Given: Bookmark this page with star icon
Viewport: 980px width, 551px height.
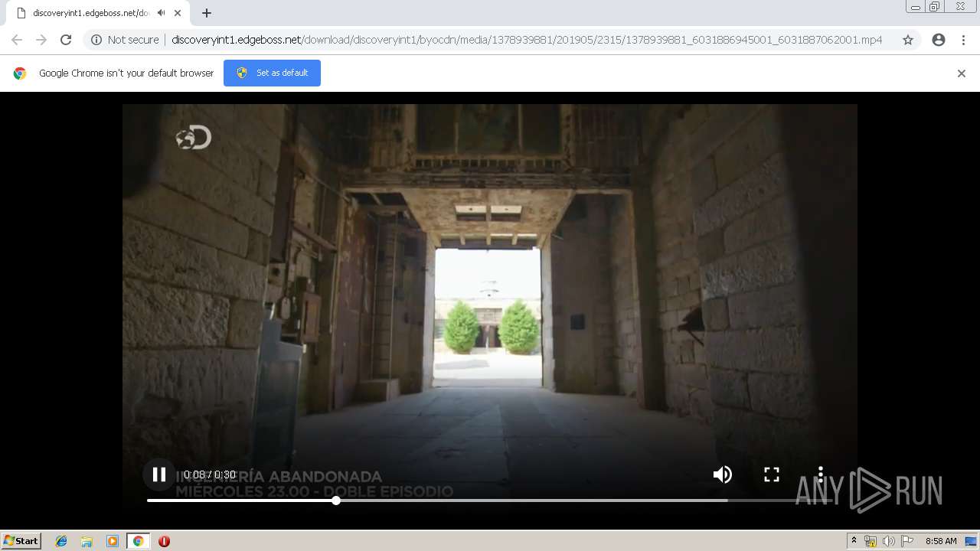Looking at the screenshot, I should click(908, 40).
